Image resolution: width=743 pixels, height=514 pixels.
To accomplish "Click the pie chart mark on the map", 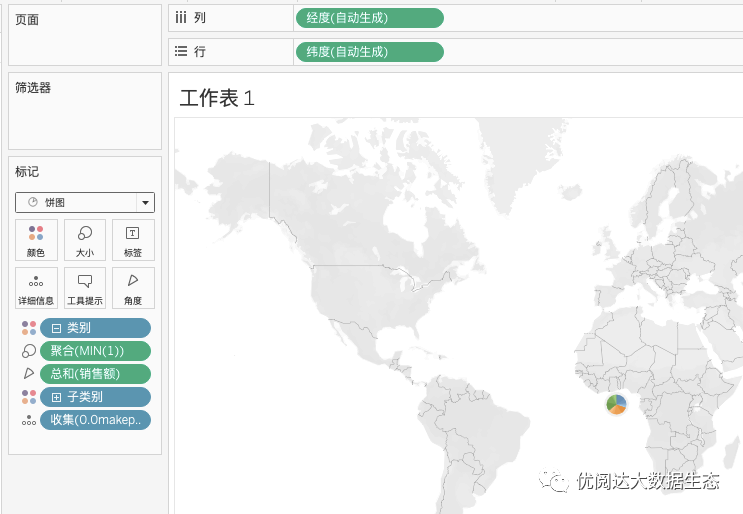I will (616, 405).
